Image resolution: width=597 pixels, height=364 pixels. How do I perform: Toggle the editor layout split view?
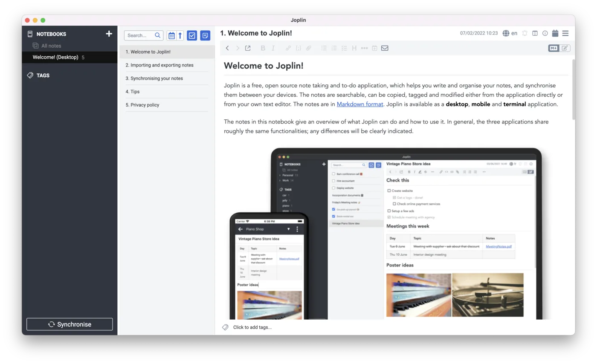pyautogui.click(x=535, y=33)
